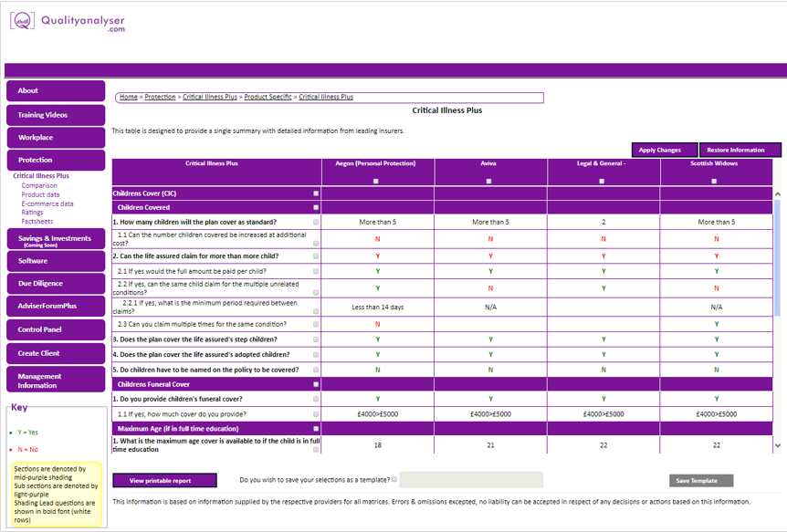Click Critical Illness Plus in sidebar
Screen dimensions: 787x532
click(x=41, y=175)
